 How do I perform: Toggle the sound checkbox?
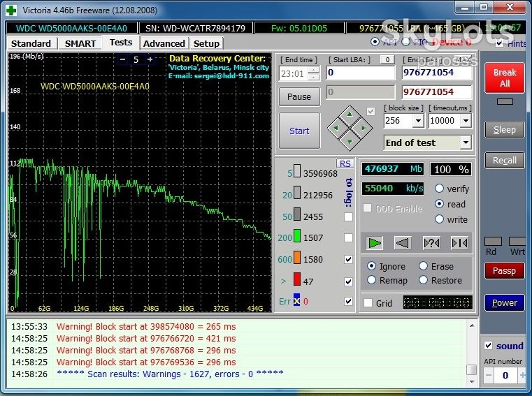tap(488, 346)
